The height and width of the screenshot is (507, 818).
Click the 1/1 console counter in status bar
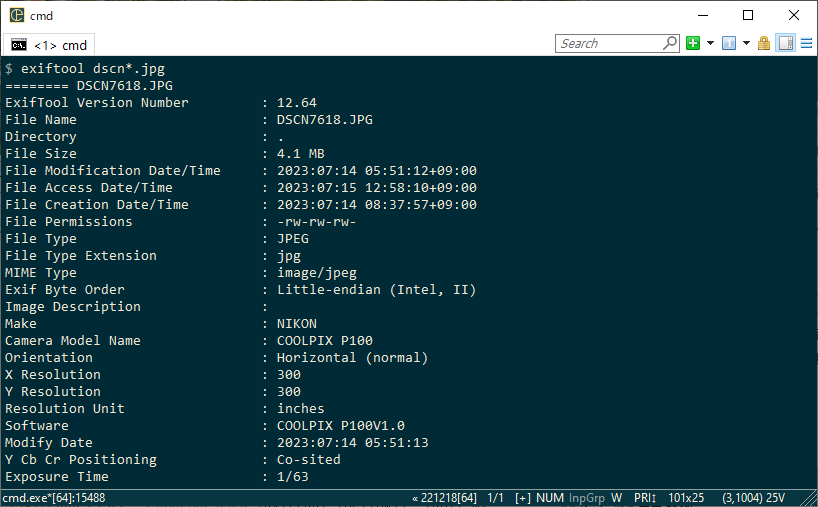[x=495, y=498]
